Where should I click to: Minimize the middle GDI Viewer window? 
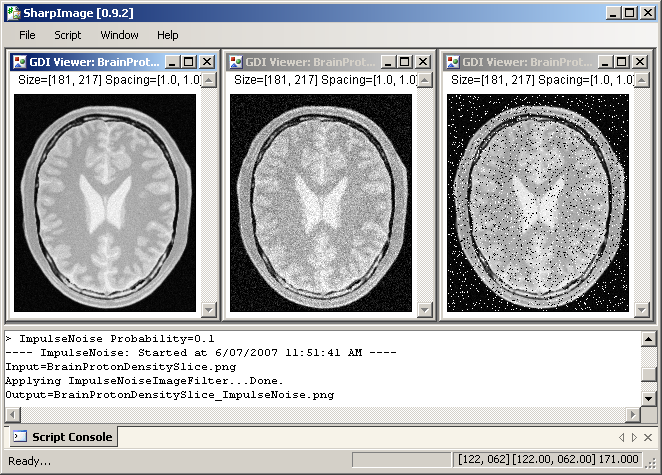pyautogui.click(x=390, y=62)
